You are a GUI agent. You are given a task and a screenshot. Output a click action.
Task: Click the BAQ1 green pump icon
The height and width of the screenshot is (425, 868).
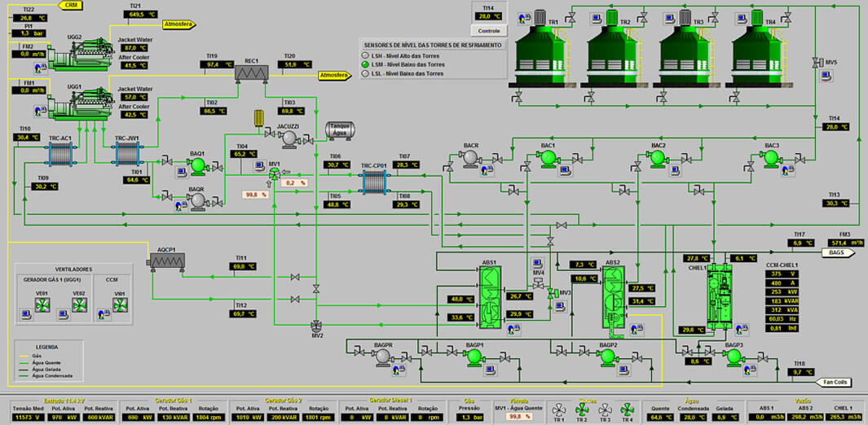coord(196,165)
